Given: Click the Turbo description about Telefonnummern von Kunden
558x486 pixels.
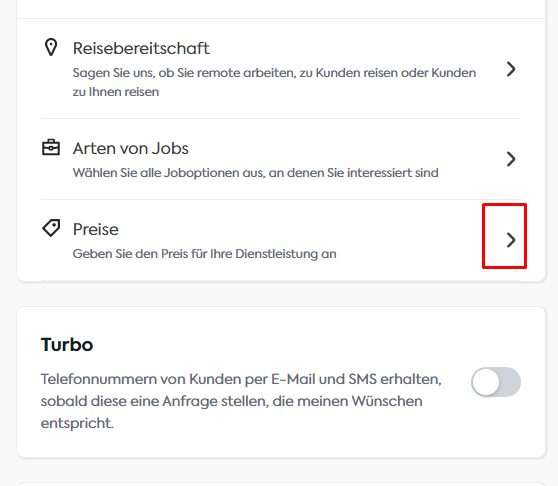Looking at the screenshot, I should click(x=241, y=401).
